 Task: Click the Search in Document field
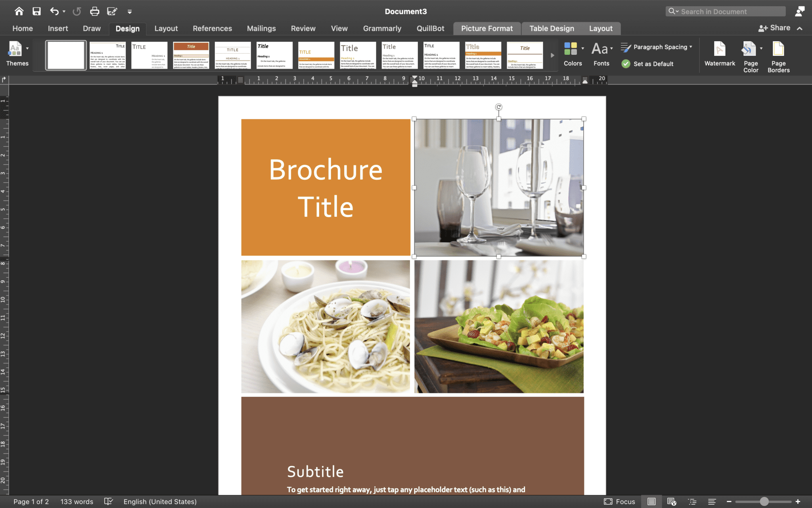(725, 11)
